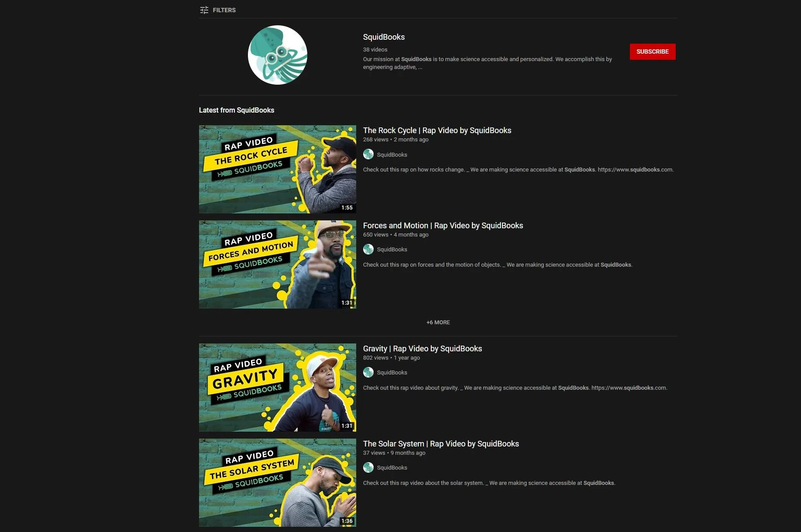Click the FILTERS label
Image resolution: width=801 pixels, height=532 pixels.
(224, 10)
